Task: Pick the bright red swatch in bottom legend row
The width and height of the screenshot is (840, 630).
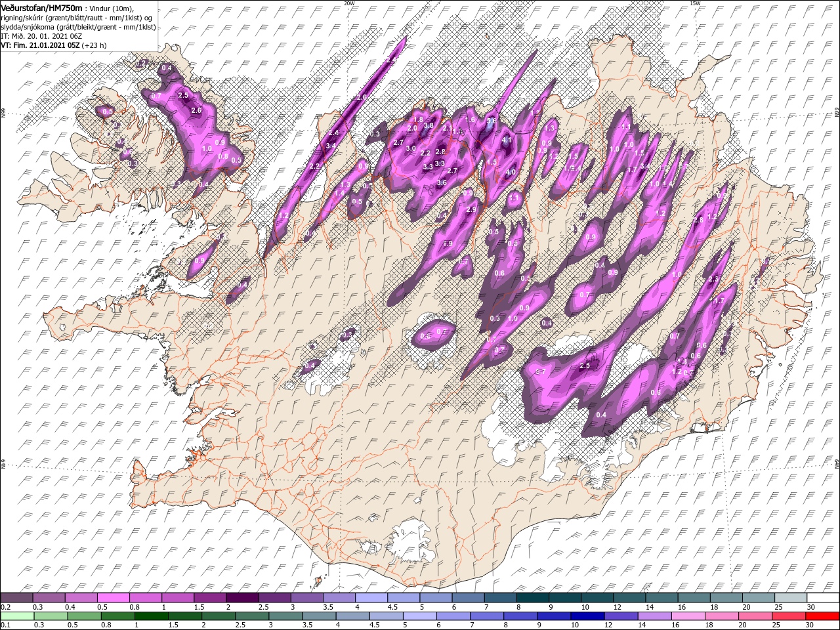Action: point(822,616)
